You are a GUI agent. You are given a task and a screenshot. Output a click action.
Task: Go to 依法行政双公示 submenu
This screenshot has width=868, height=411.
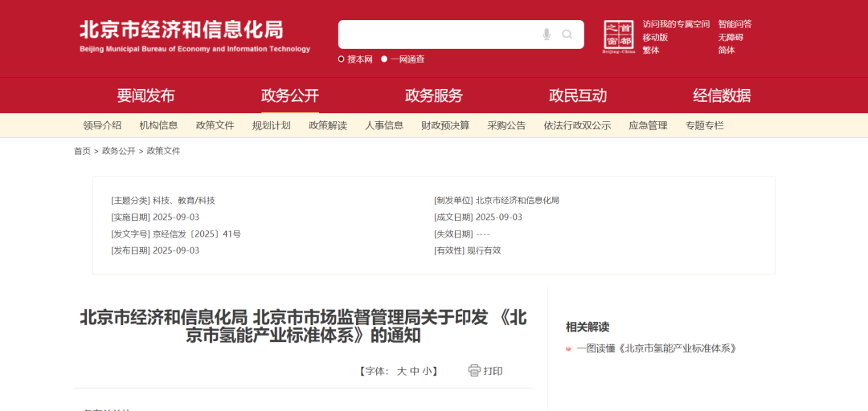(577, 125)
